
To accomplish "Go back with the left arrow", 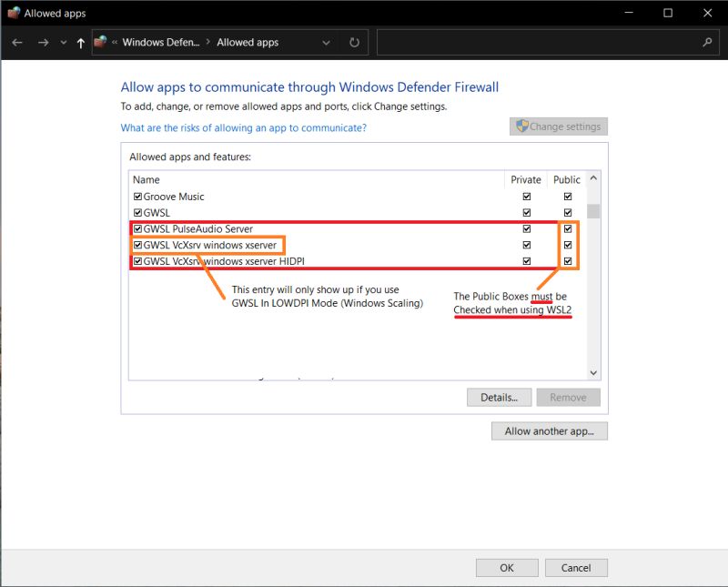I will point(17,43).
